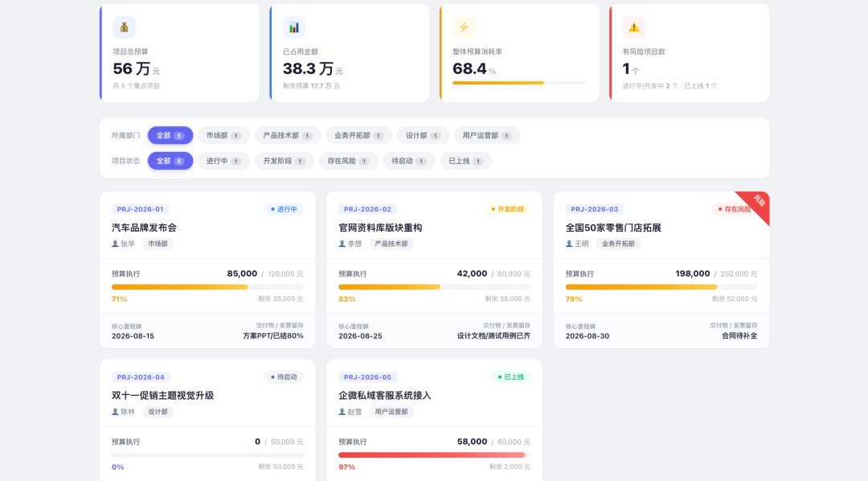Open project title 全国50家零售门店拓展
This screenshot has height=481, width=868.
(x=613, y=228)
